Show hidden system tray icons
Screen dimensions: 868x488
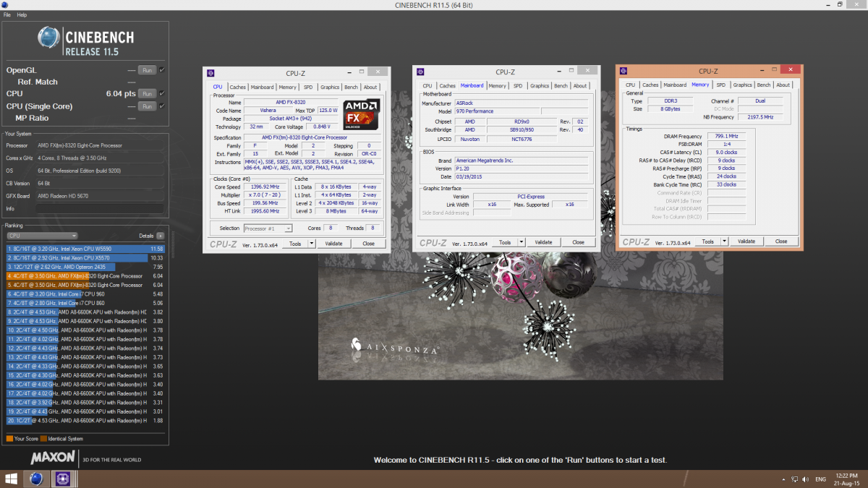(785, 479)
